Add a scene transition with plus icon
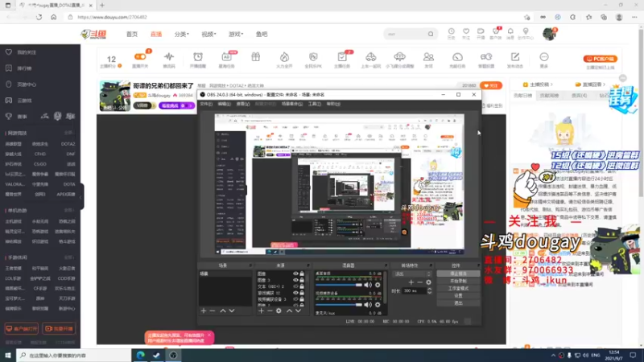This screenshot has height=362, width=644. (x=411, y=282)
